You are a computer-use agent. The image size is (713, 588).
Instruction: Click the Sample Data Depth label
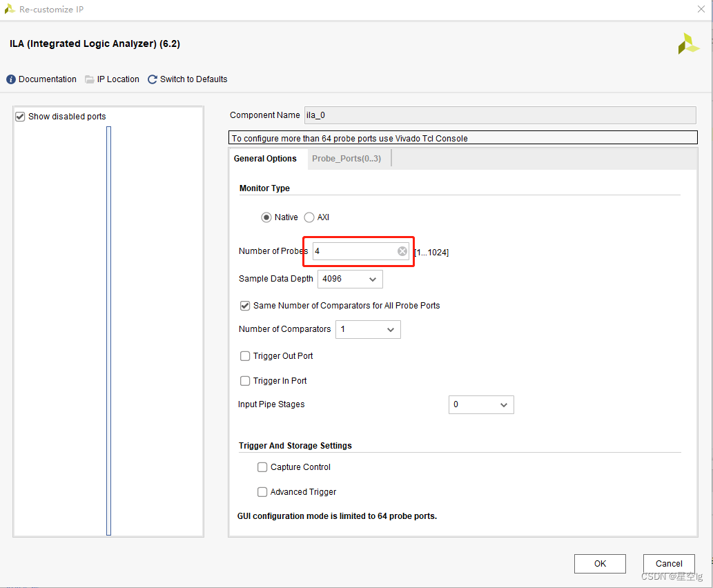point(276,279)
